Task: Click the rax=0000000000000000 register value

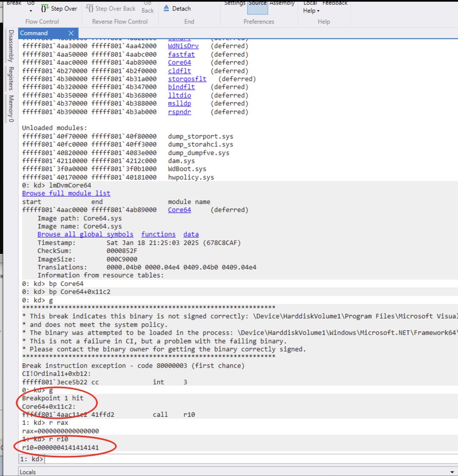Action: 61,431
